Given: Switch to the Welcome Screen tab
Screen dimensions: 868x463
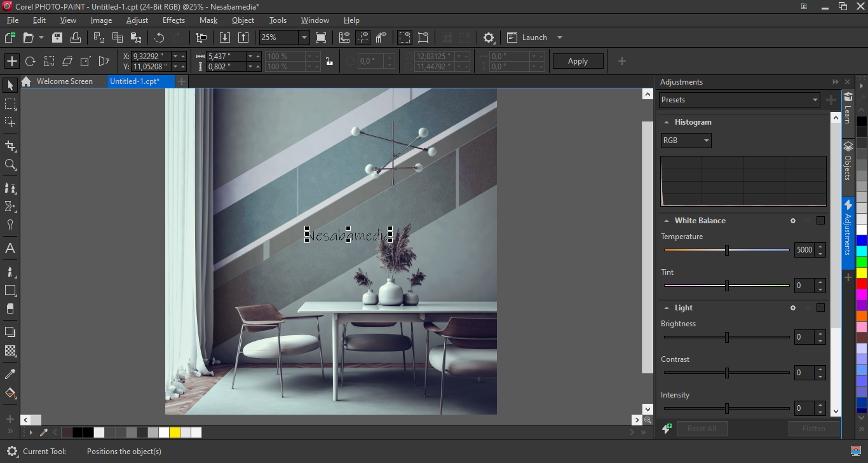Looking at the screenshot, I should pyautogui.click(x=64, y=81).
